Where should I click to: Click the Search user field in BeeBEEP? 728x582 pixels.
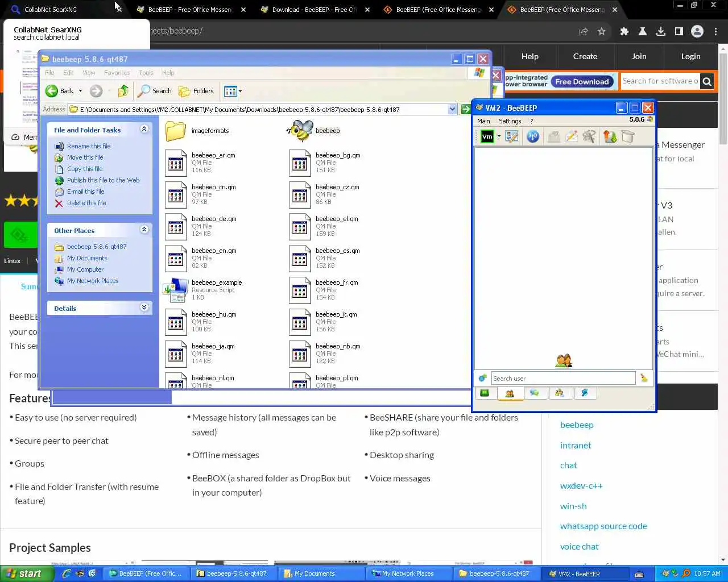pos(563,379)
